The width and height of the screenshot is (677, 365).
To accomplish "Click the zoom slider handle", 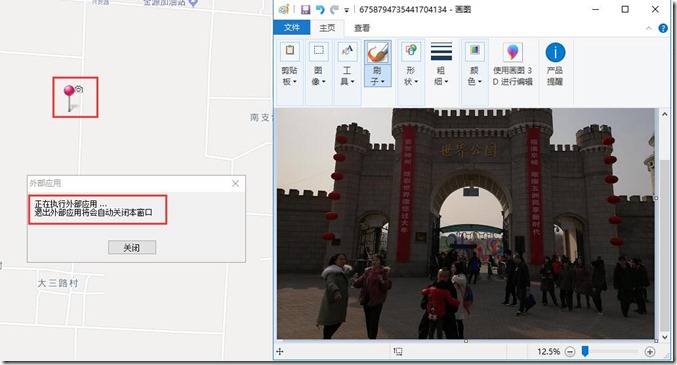I will coord(585,351).
